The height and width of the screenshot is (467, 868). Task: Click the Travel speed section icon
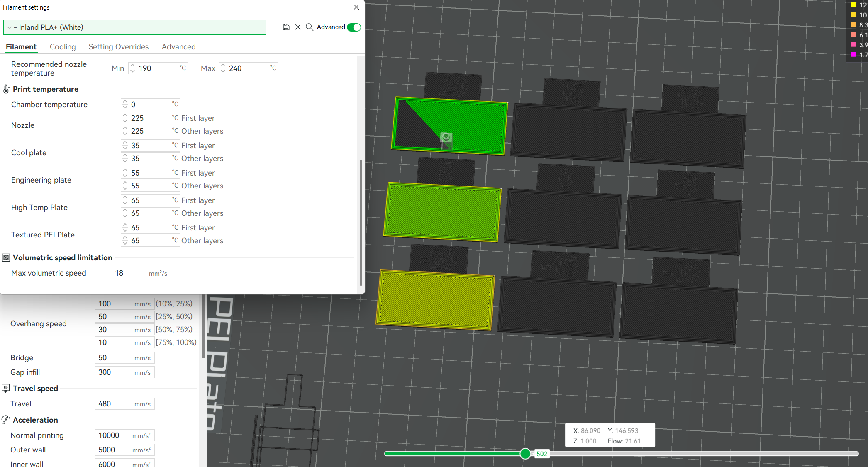(6, 389)
